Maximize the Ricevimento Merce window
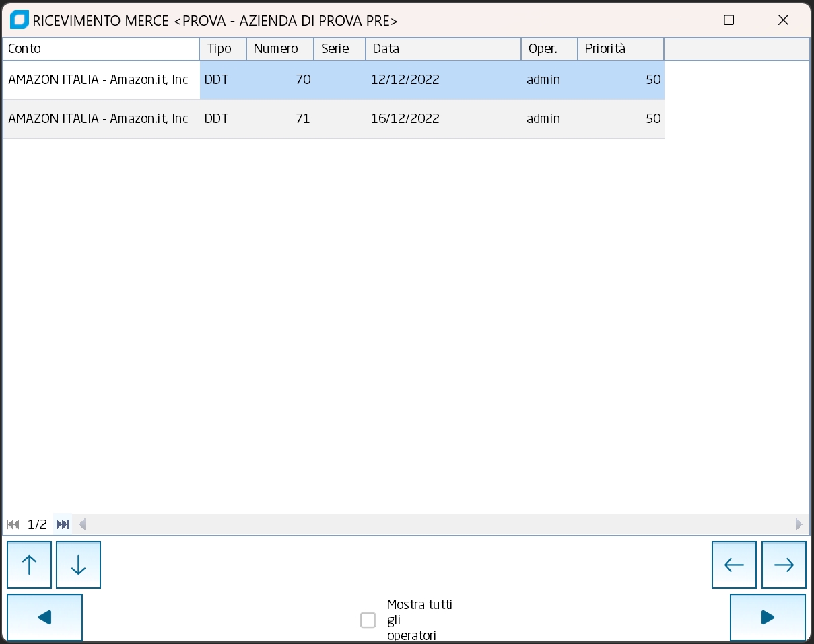814x644 pixels. pos(728,20)
